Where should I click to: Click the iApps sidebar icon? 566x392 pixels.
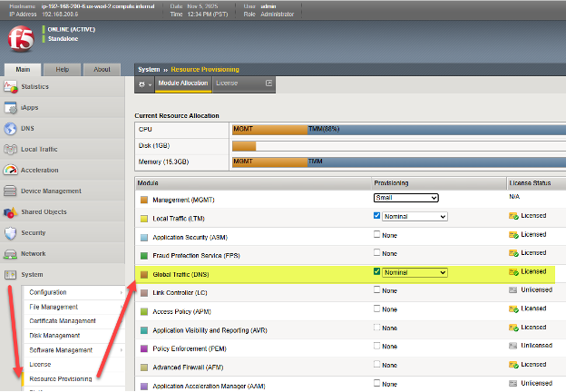[11, 108]
